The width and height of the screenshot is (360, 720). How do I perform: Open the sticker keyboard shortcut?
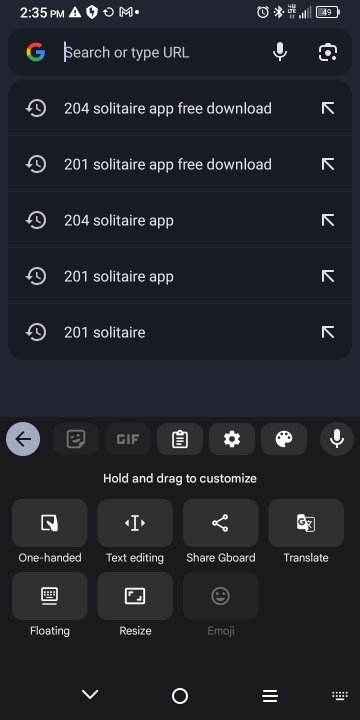click(x=76, y=439)
